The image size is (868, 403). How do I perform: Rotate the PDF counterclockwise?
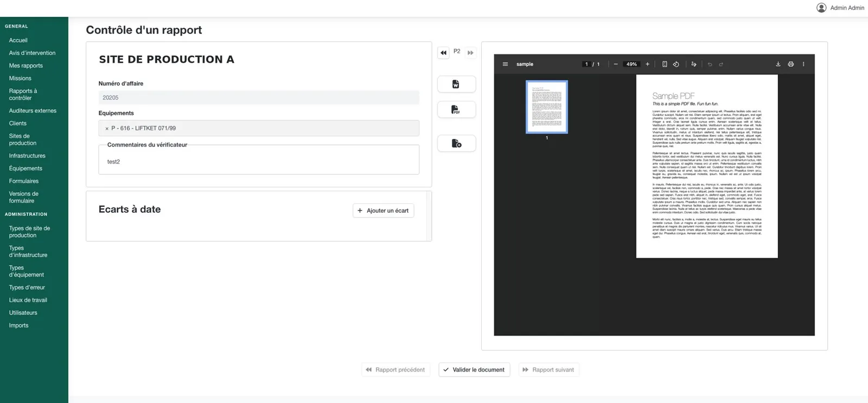676,64
